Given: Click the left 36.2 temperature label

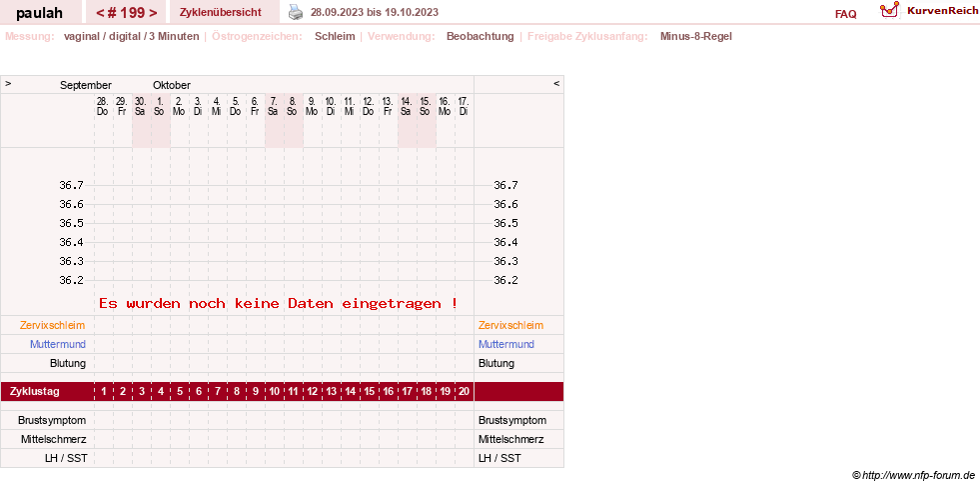Looking at the screenshot, I should (71, 280).
